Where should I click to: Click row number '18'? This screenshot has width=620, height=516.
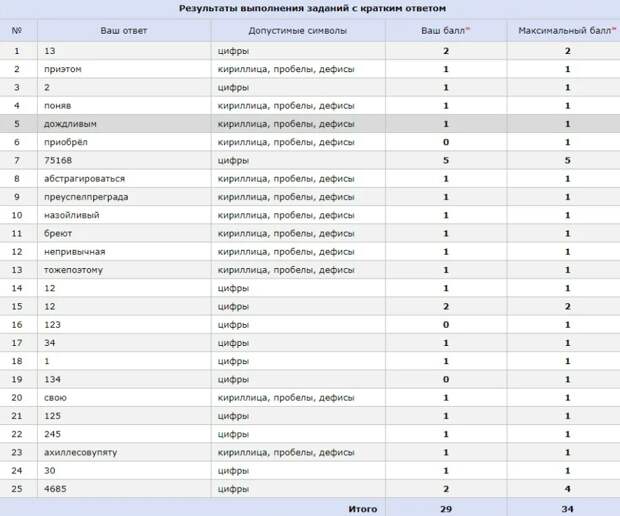(x=17, y=361)
